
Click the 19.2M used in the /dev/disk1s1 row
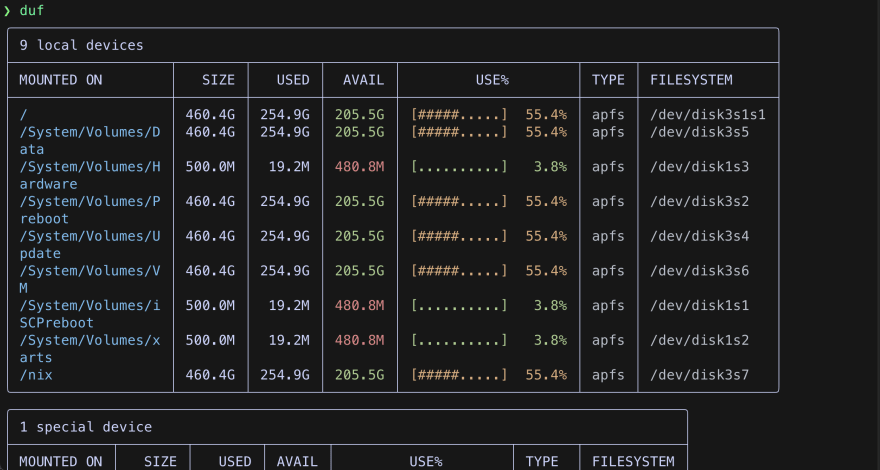(289, 305)
